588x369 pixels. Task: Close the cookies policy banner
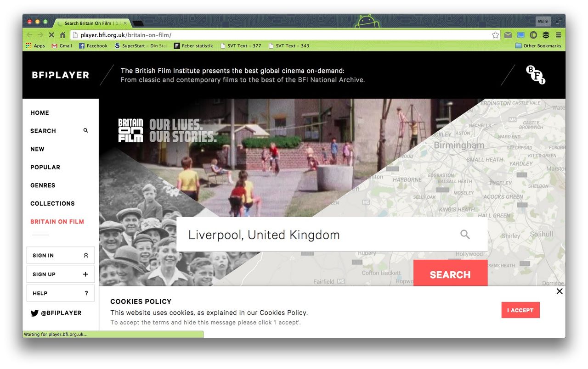point(559,291)
